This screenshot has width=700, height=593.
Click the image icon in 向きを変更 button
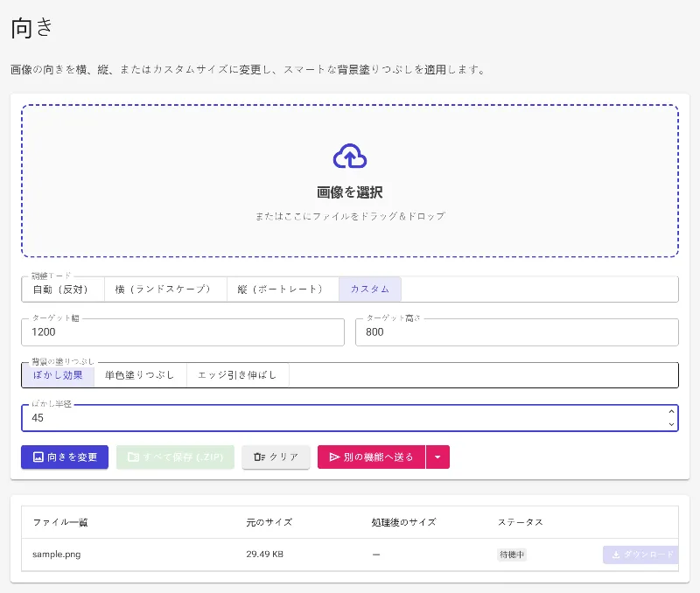click(x=38, y=457)
